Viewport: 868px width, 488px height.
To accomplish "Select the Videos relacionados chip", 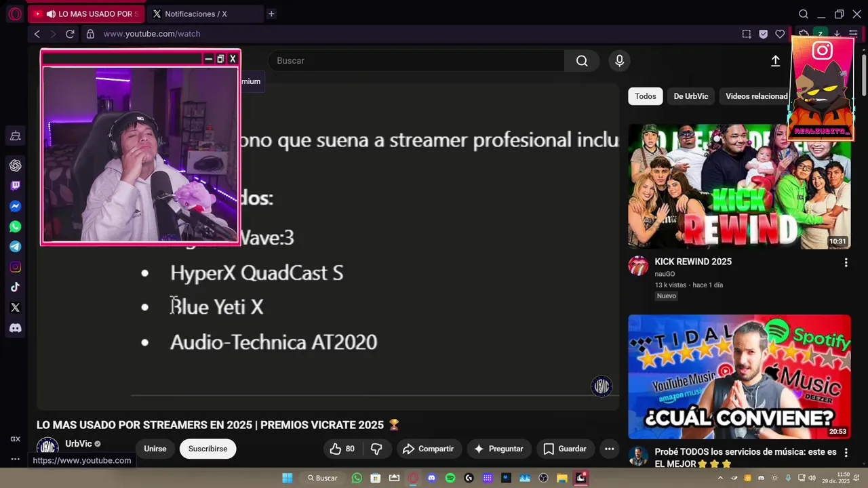I will (x=756, y=96).
